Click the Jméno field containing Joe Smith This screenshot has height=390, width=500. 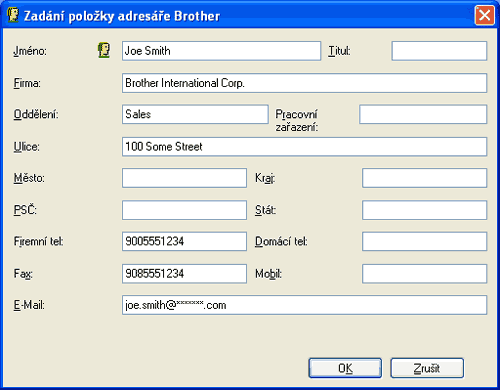point(221,51)
